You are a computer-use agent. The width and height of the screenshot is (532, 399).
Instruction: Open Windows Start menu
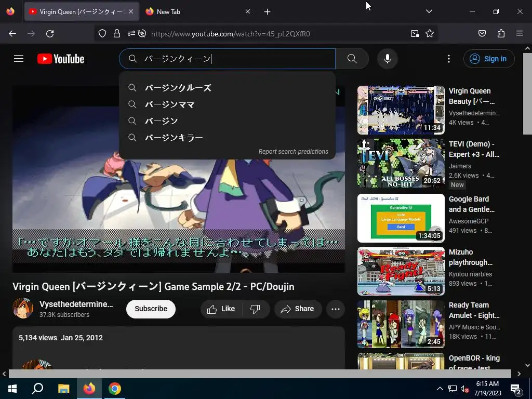click(12, 389)
